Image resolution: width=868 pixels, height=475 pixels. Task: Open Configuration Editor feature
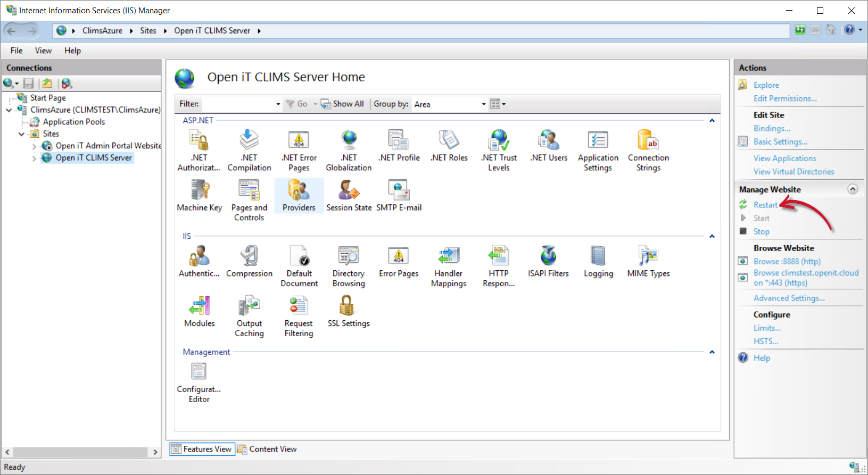coord(199,382)
